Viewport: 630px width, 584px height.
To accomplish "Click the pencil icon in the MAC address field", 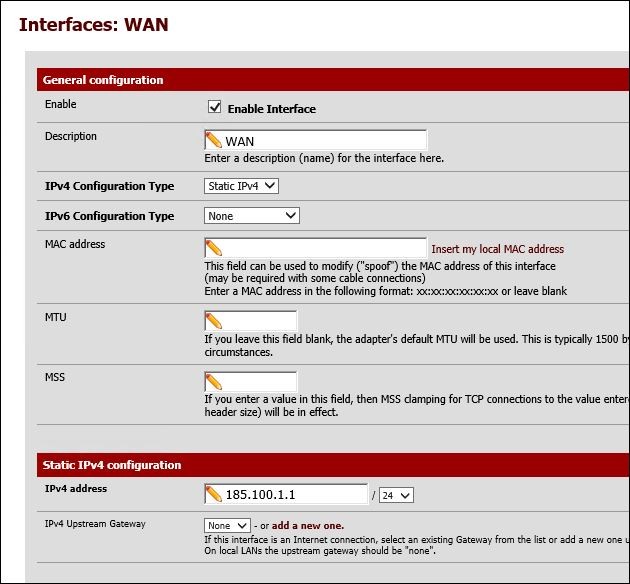I will (213, 248).
